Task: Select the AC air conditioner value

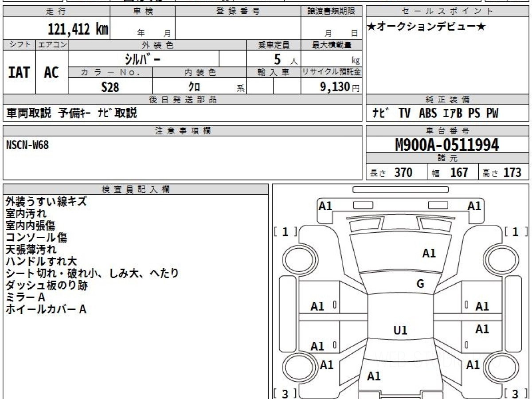Action: (x=51, y=72)
